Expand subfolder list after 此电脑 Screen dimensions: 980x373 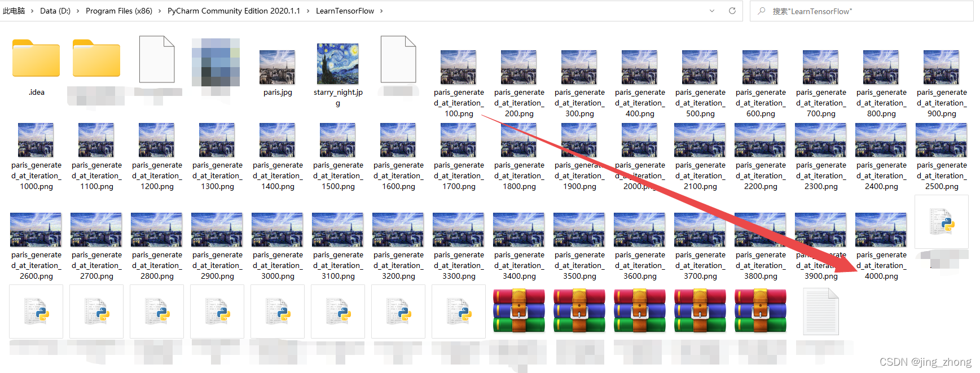click(x=32, y=11)
